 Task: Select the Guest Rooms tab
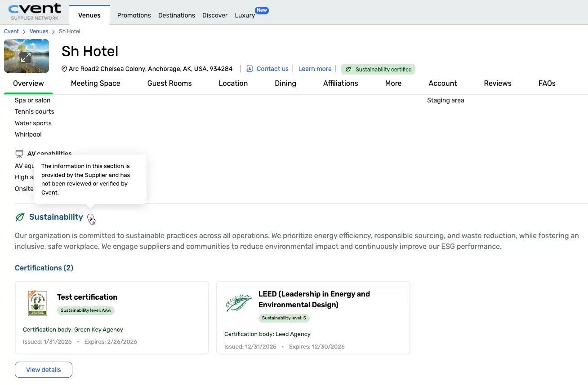(x=169, y=84)
